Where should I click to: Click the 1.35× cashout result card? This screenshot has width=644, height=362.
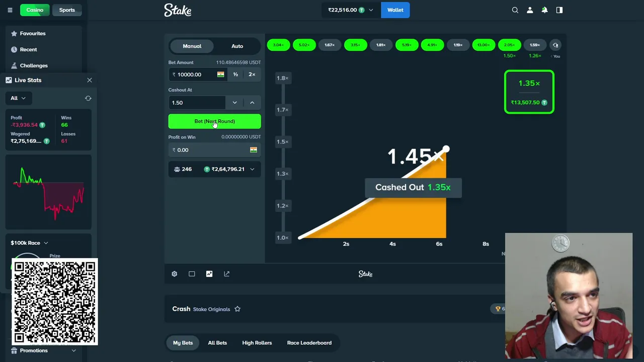point(529,92)
